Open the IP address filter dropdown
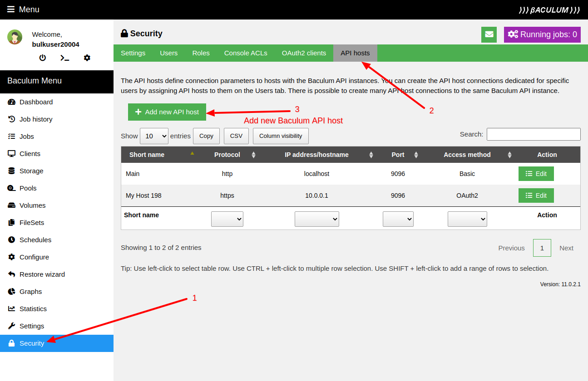The image size is (588, 381). (x=317, y=219)
